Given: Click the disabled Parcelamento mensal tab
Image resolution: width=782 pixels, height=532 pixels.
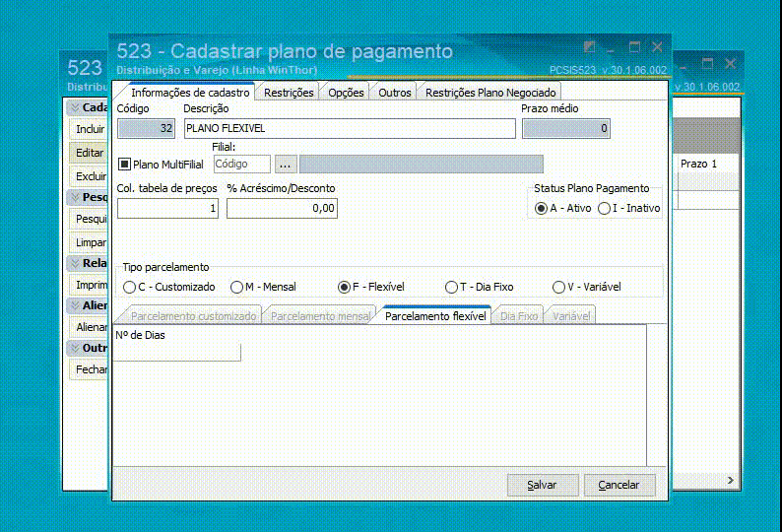Looking at the screenshot, I should (x=320, y=316).
